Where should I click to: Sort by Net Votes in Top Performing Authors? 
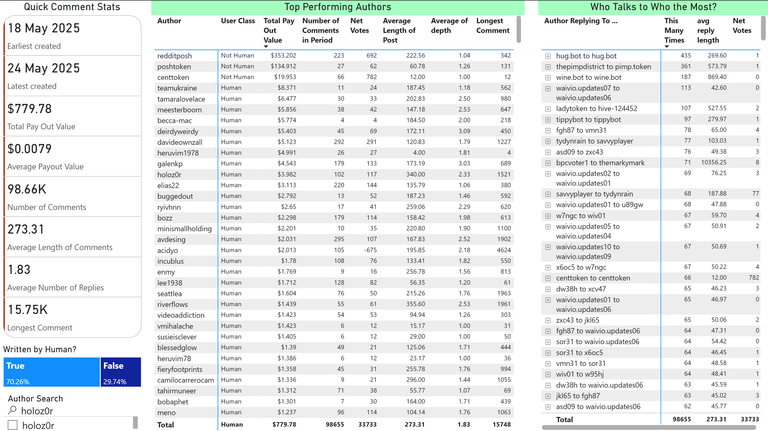pos(360,25)
